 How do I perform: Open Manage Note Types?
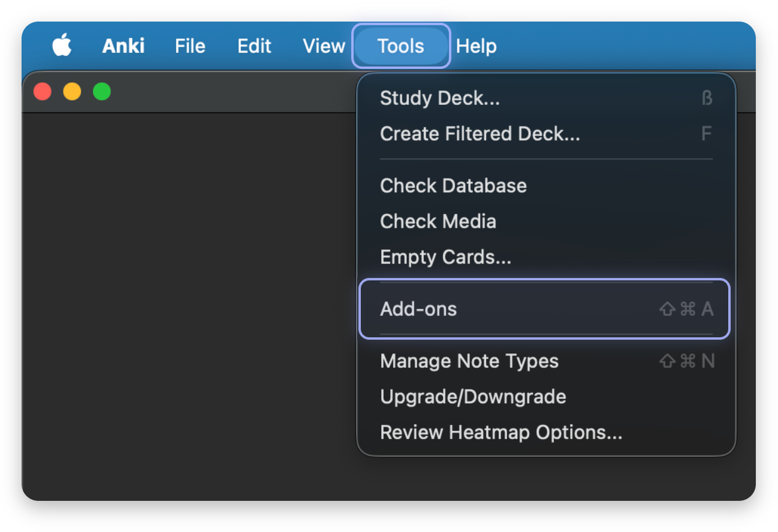point(546,361)
